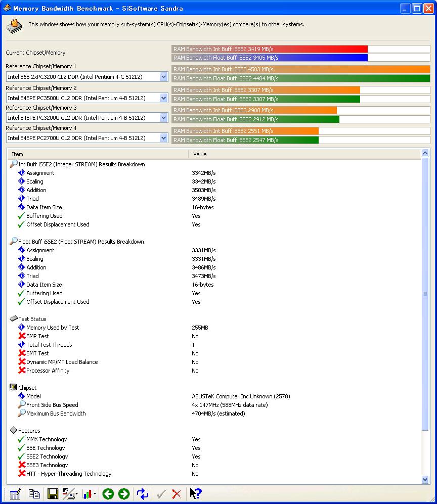Screen dimensions: 437x504
Task: Click the send/print report toolbar icon
Action: point(68,494)
